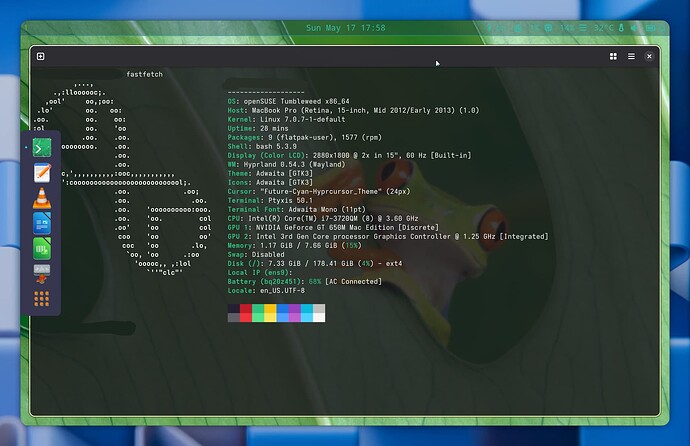The height and width of the screenshot is (446, 690).
Task: Click the Display line with 2880x1800
Action: (349, 155)
